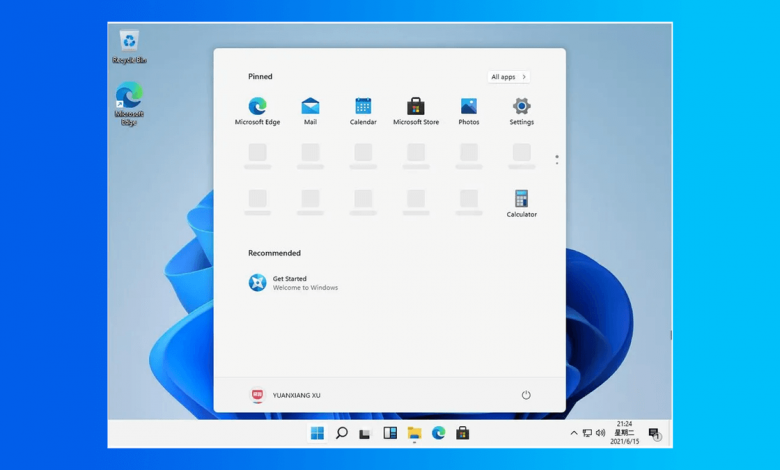Open File Explorer on the taskbar
The height and width of the screenshot is (470, 780).
coord(414,433)
